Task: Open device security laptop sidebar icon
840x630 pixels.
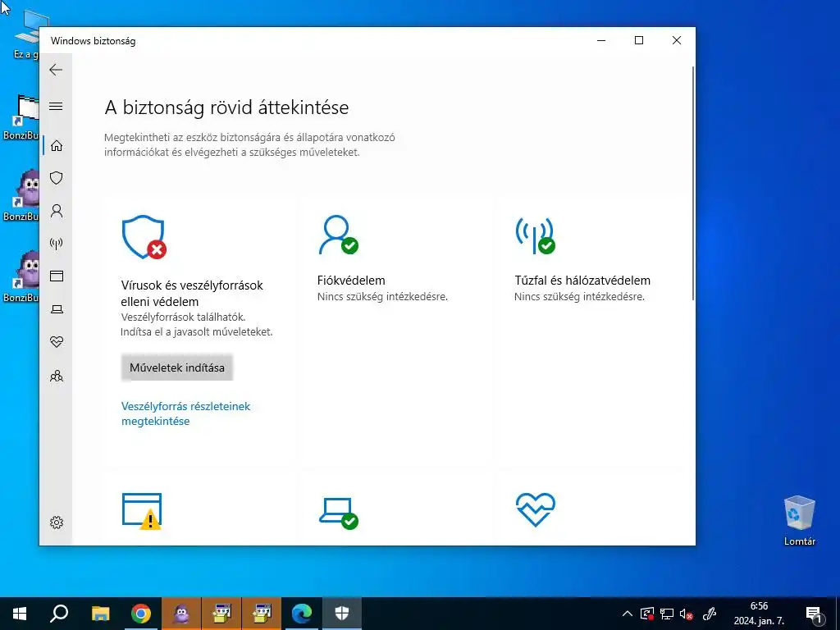Action: [57, 309]
